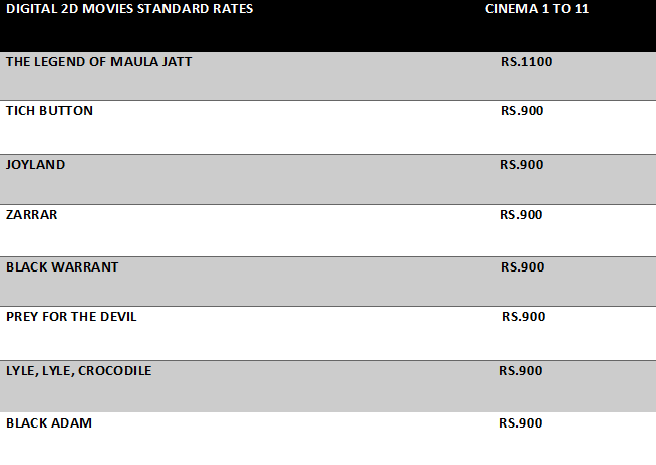Select the Zarrar movie title
Screen dimensions: 656x465
pos(32,215)
